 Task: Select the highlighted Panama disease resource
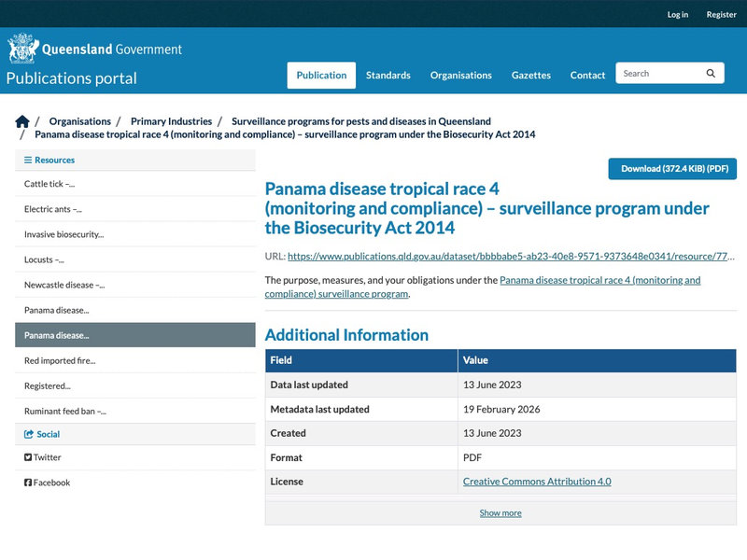coord(135,335)
